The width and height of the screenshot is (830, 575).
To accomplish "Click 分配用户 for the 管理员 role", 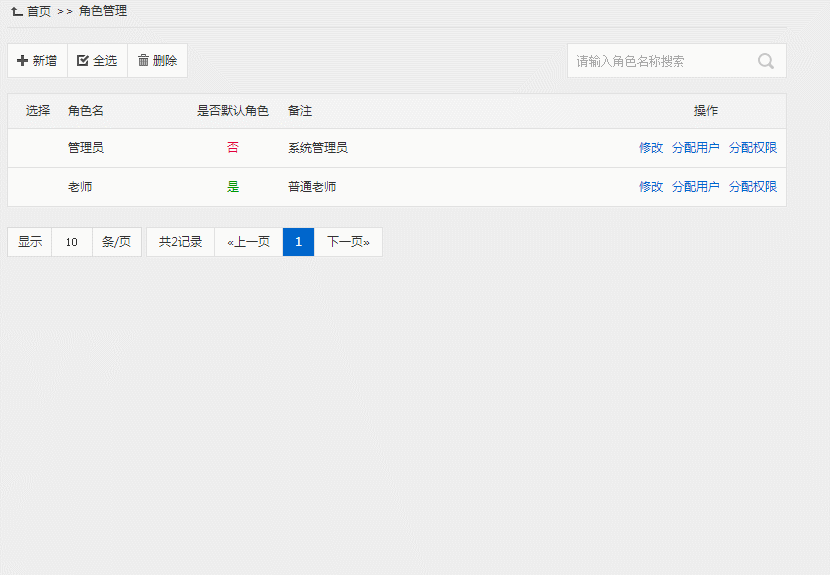I will [x=696, y=148].
